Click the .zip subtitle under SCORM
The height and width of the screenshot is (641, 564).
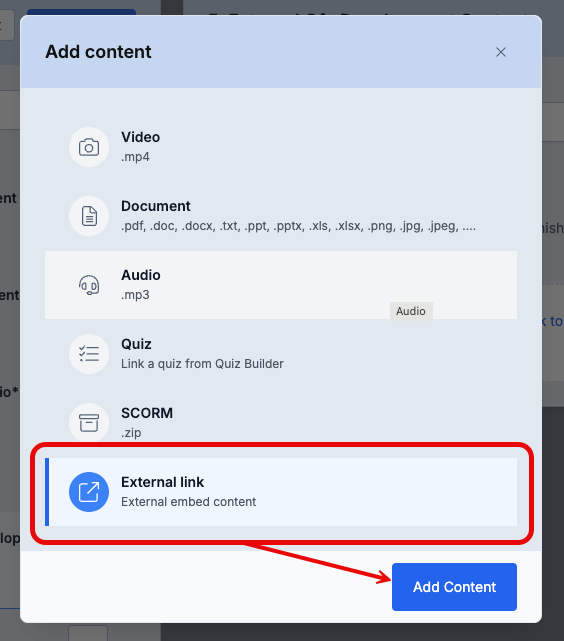click(x=131, y=433)
